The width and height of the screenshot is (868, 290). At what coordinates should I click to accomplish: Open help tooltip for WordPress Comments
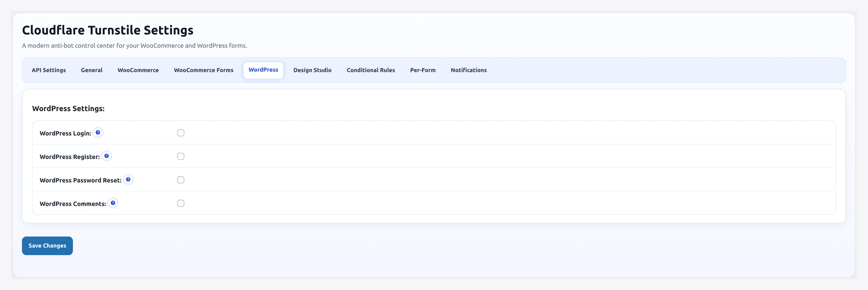point(113,203)
